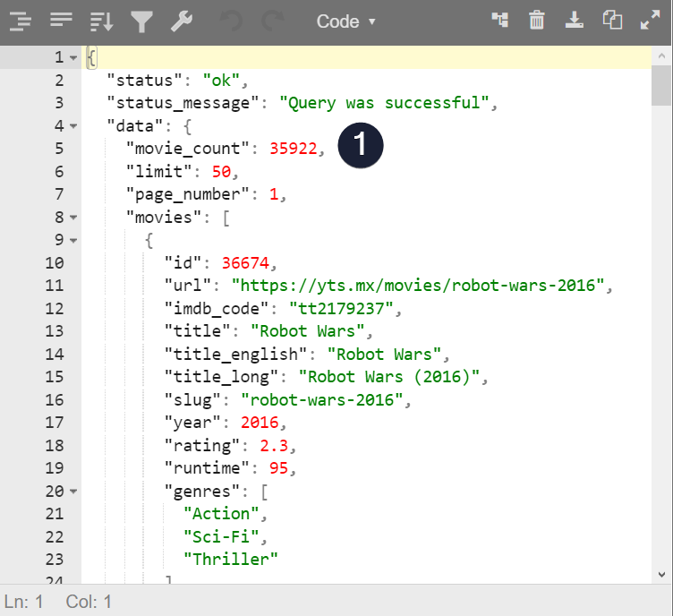Click the rating value 2.3
Image resolution: width=673 pixels, height=616 pixels.
coord(274,446)
